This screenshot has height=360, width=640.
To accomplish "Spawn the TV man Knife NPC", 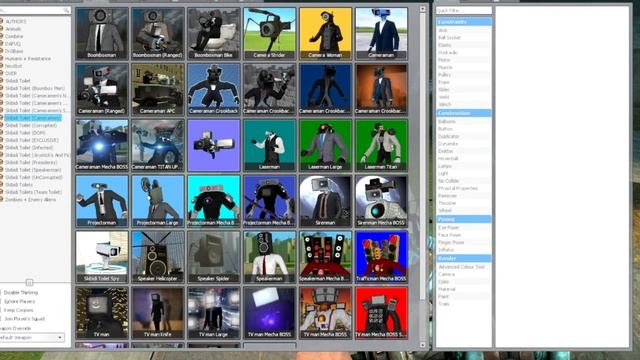I will [x=158, y=313].
